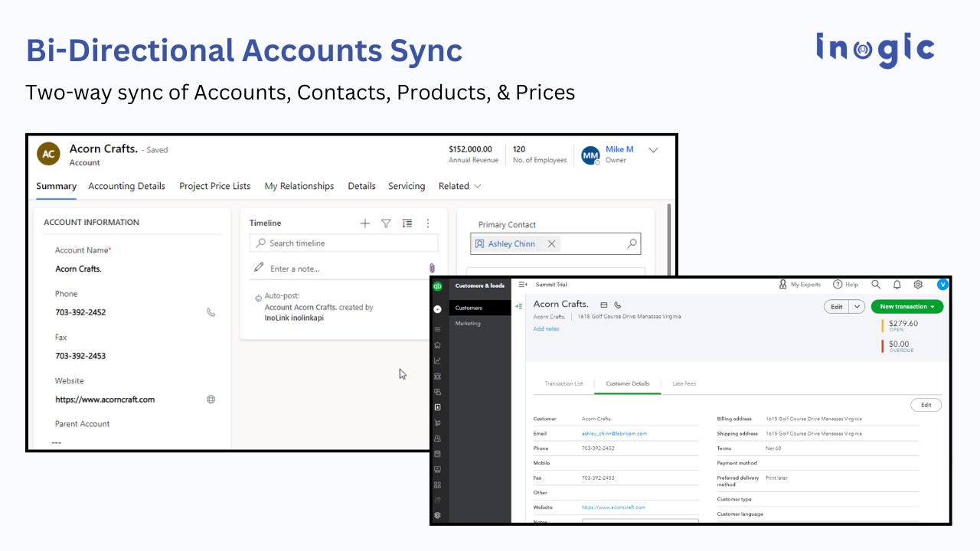Click the AC account avatar circle
The height and width of the screenshot is (551, 980).
tap(48, 154)
